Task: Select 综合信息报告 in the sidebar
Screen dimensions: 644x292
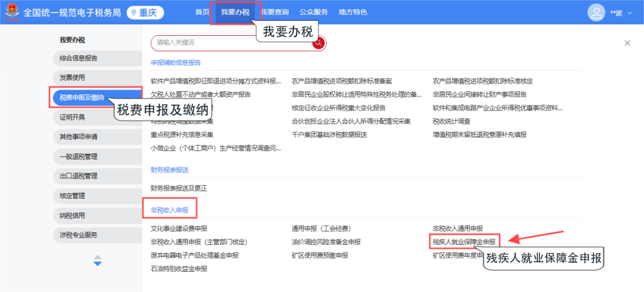Action: pos(97,58)
